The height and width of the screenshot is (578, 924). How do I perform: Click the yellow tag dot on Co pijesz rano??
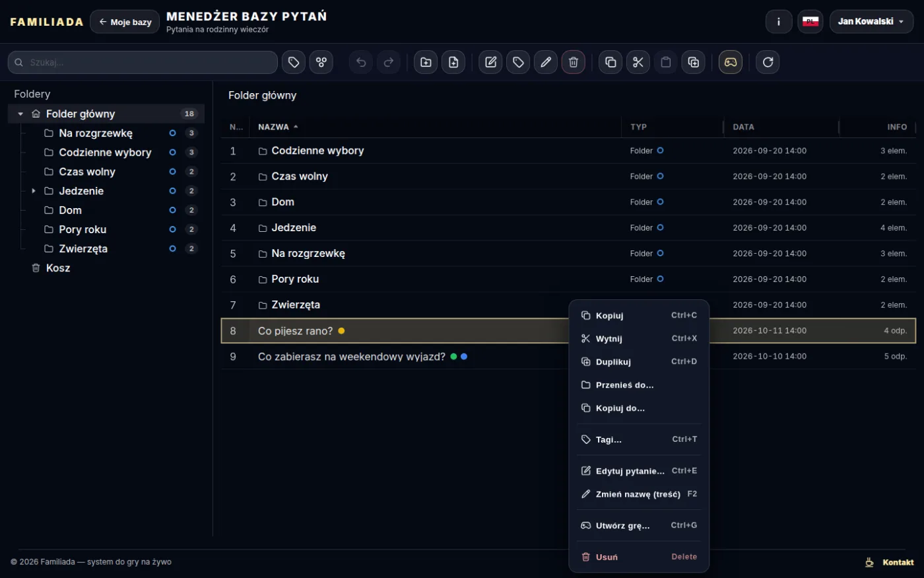click(341, 331)
